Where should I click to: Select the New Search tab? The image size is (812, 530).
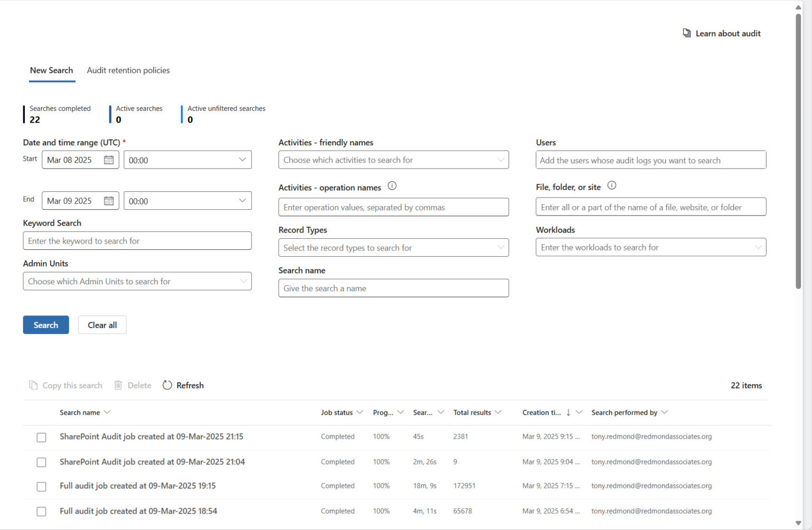coord(51,70)
